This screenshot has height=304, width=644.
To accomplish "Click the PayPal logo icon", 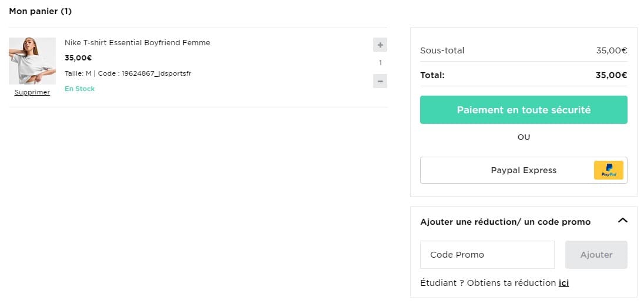I will [x=608, y=170].
